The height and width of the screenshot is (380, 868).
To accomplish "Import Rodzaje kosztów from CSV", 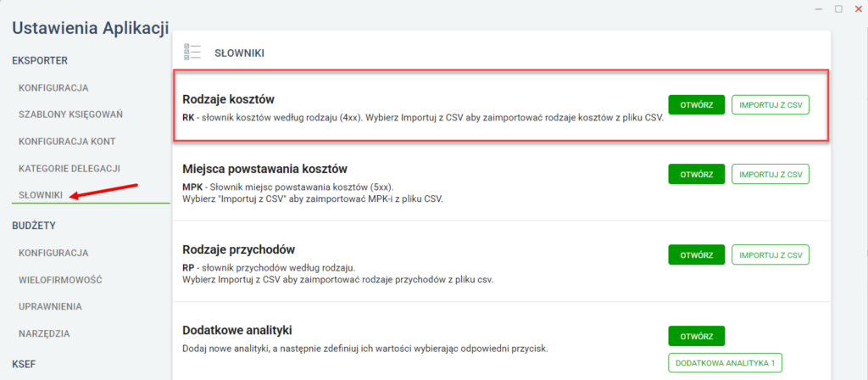I will (771, 104).
